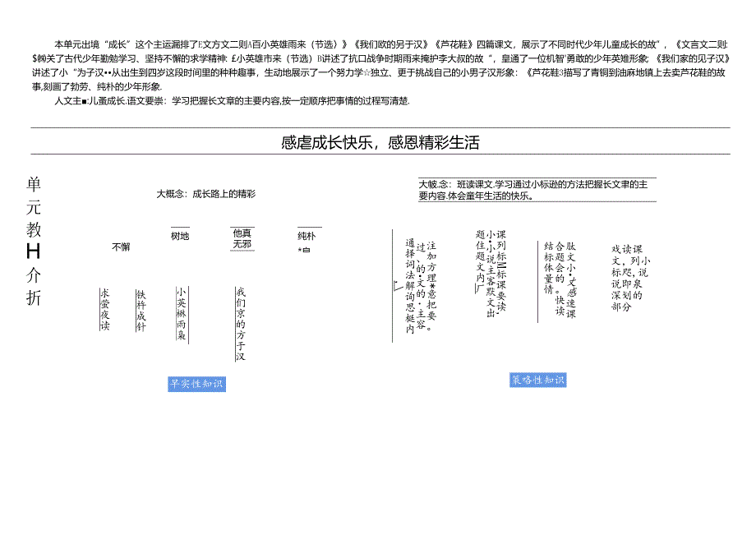This screenshot has width=756, height=535.
Task: Select the highlighted 事实性知识 label
Action: [198, 382]
